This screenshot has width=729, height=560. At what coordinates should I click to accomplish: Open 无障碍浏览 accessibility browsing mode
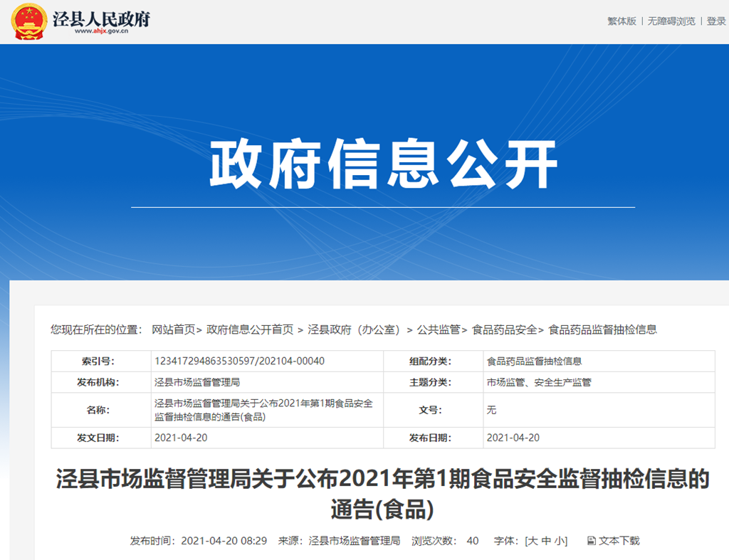pyautogui.click(x=671, y=21)
